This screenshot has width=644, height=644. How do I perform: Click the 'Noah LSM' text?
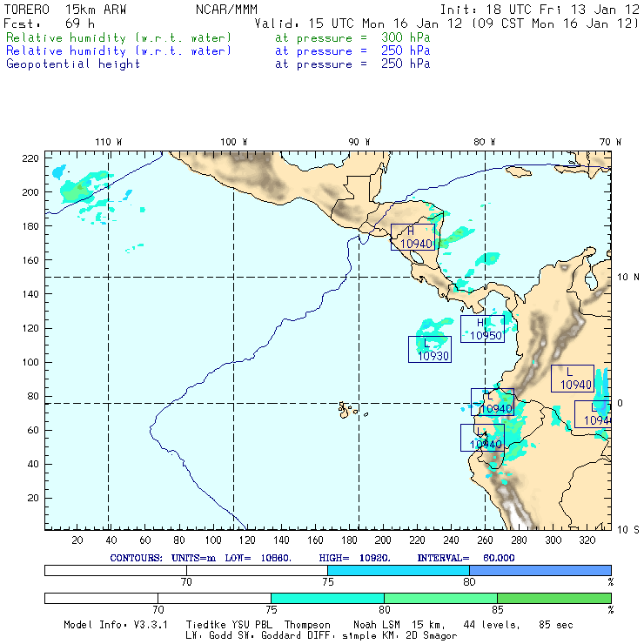point(377,625)
